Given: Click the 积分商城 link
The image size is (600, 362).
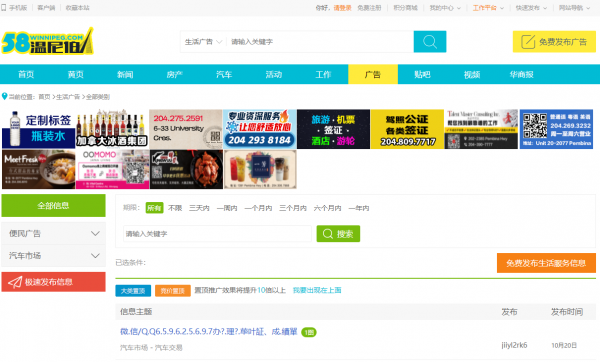Looking at the screenshot, I should pos(405,8).
